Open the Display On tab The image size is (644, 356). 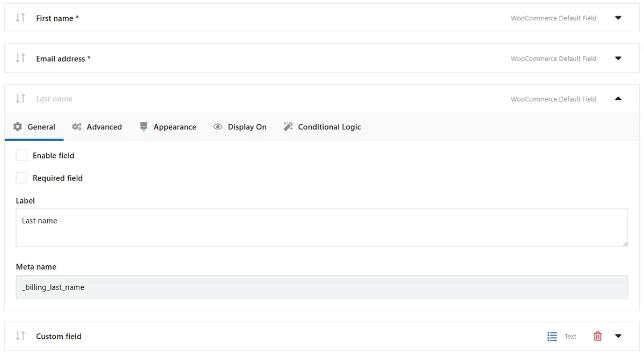click(x=240, y=127)
